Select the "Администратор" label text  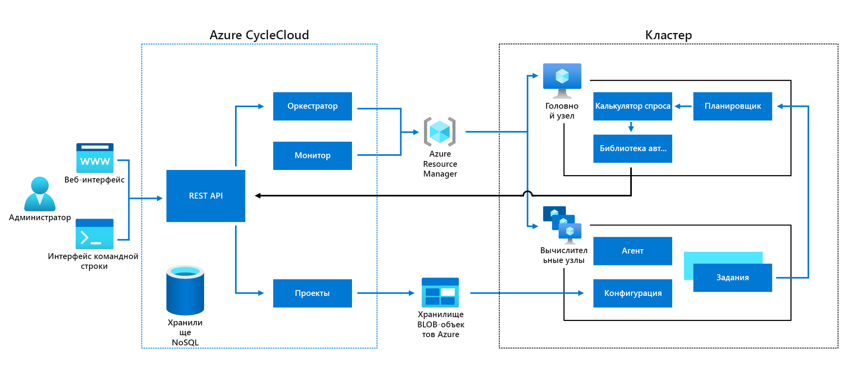[40, 217]
